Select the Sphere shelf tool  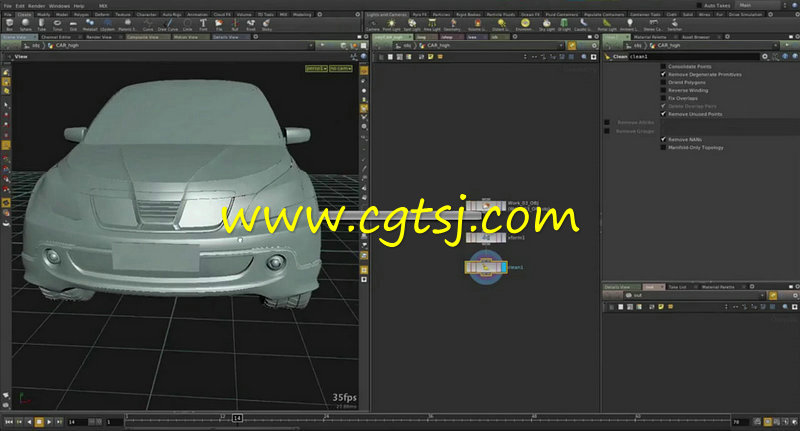(25, 24)
